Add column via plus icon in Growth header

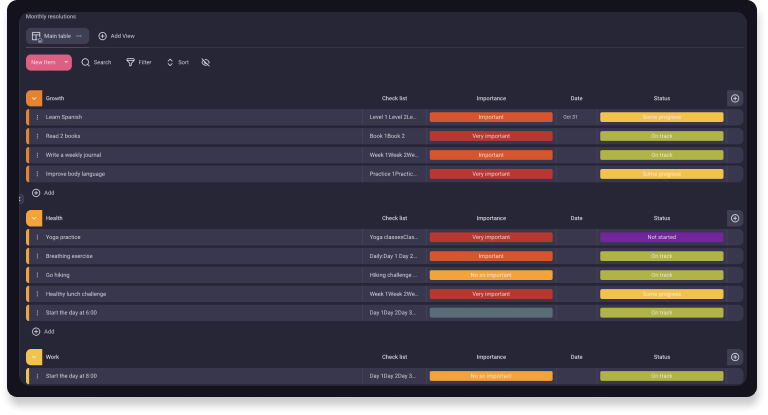coord(735,98)
